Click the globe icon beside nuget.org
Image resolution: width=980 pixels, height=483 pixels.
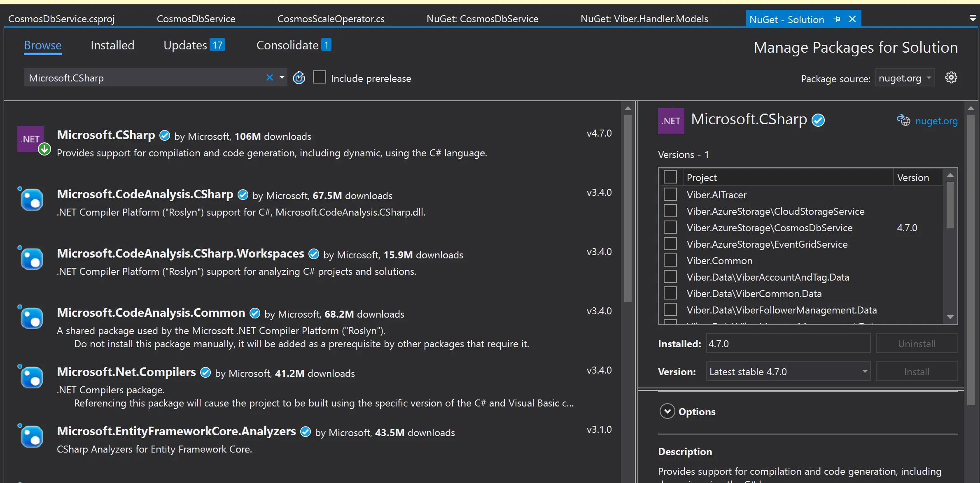click(x=903, y=121)
